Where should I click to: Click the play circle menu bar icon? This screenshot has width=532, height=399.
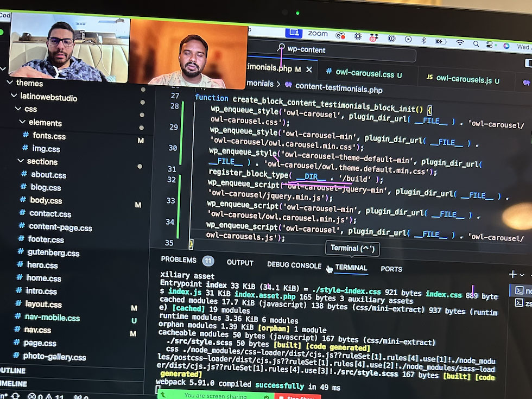pyautogui.click(x=408, y=39)
